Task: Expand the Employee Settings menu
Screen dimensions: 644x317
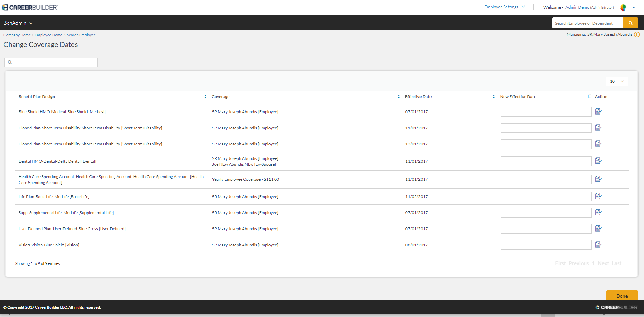Action: coord(504,7)
